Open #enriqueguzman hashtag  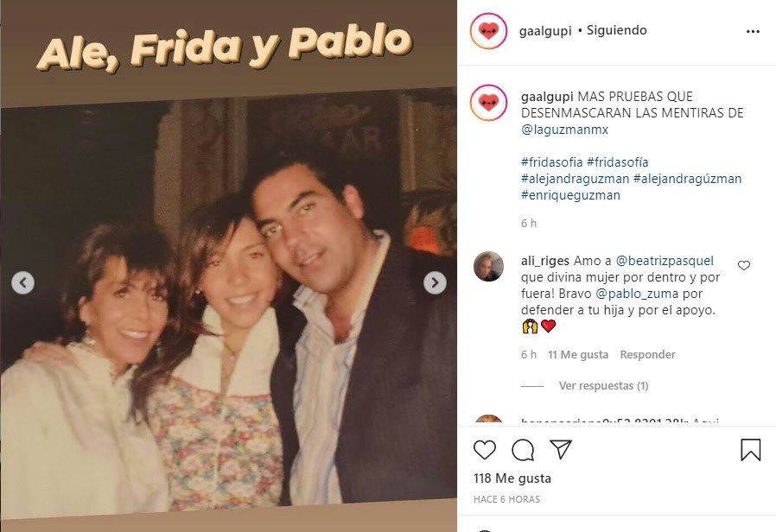click(570, 195)
